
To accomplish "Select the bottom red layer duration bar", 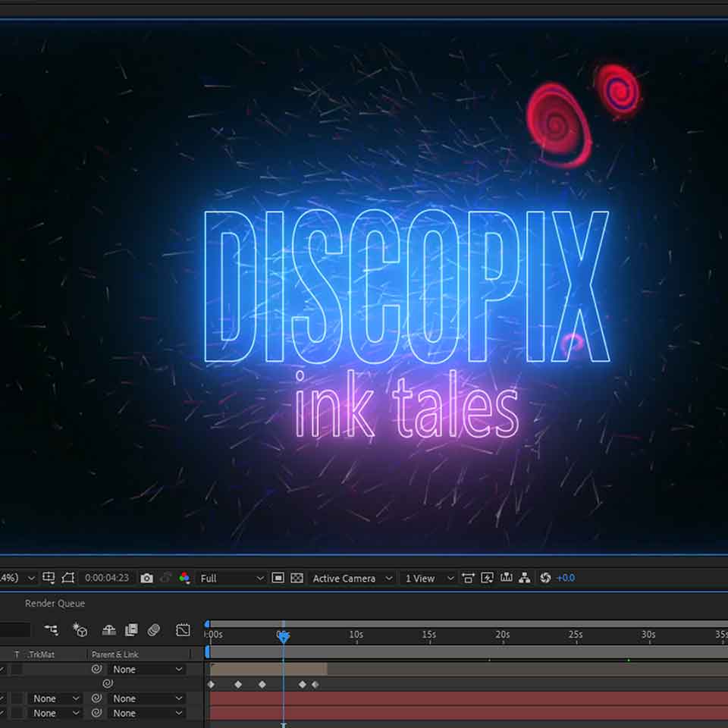I will coord(469,713).
